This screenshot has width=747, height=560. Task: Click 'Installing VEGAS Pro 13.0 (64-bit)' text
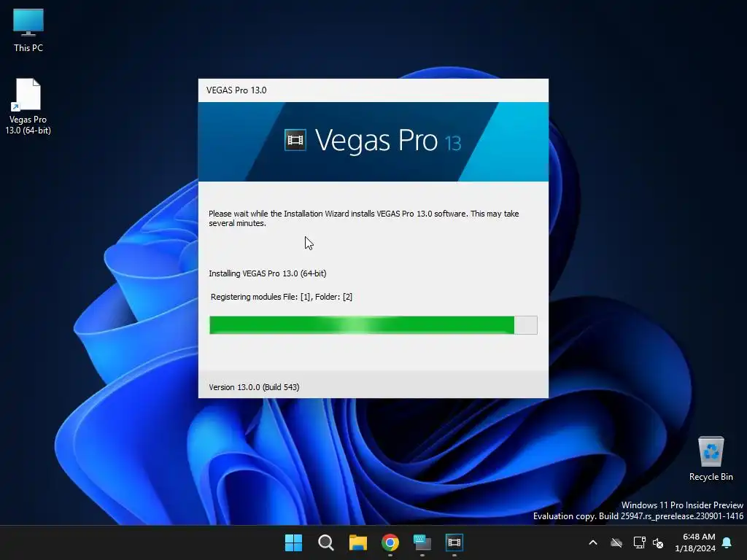coord(267,273)
